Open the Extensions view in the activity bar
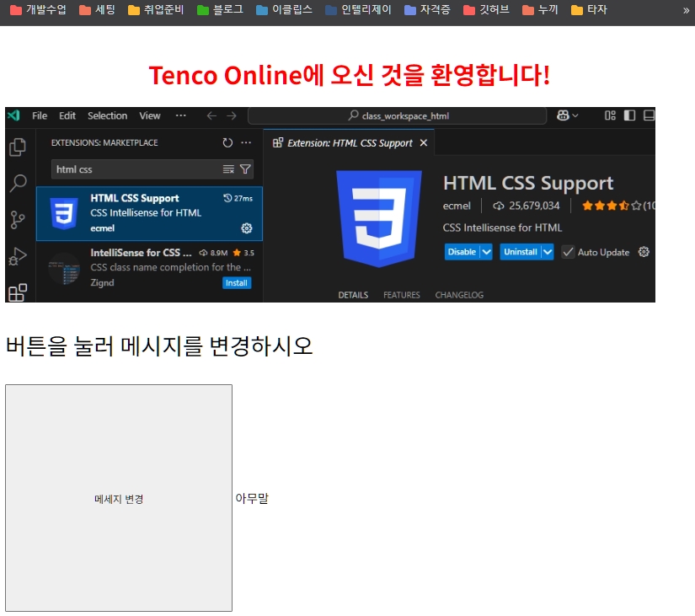Image resolution: width=695 pixels, height=616 pixels. [x=18, y=292]
